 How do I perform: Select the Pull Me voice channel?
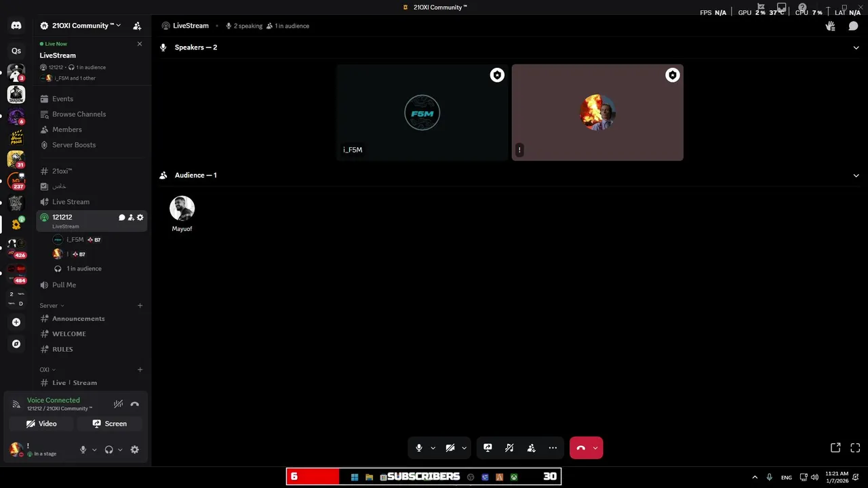coord(92,285)
